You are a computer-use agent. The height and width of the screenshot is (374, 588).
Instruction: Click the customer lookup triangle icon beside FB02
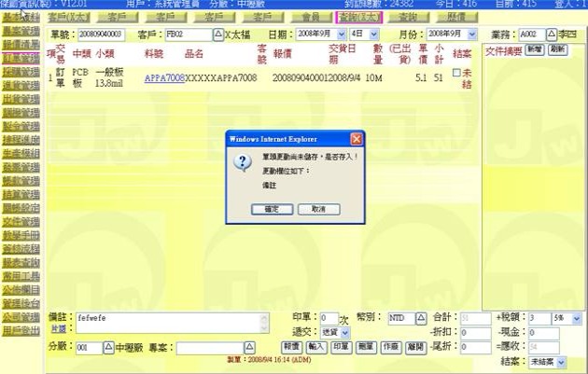pos(217,34)
